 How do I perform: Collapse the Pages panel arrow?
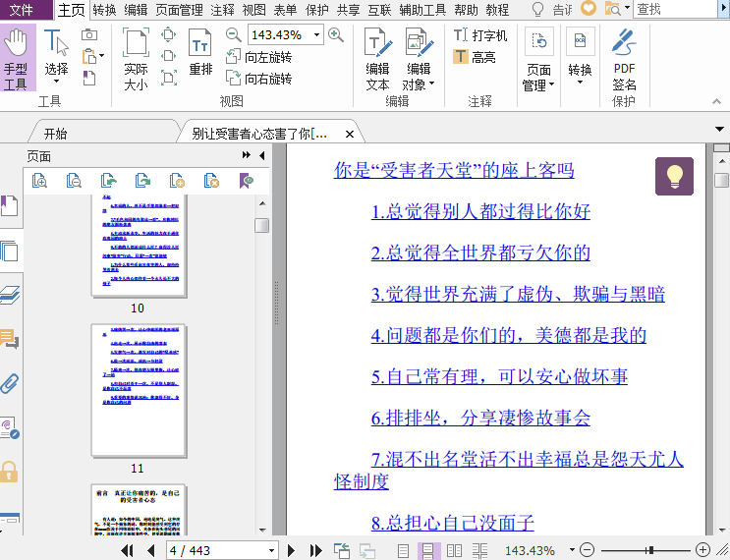point(262,155)
